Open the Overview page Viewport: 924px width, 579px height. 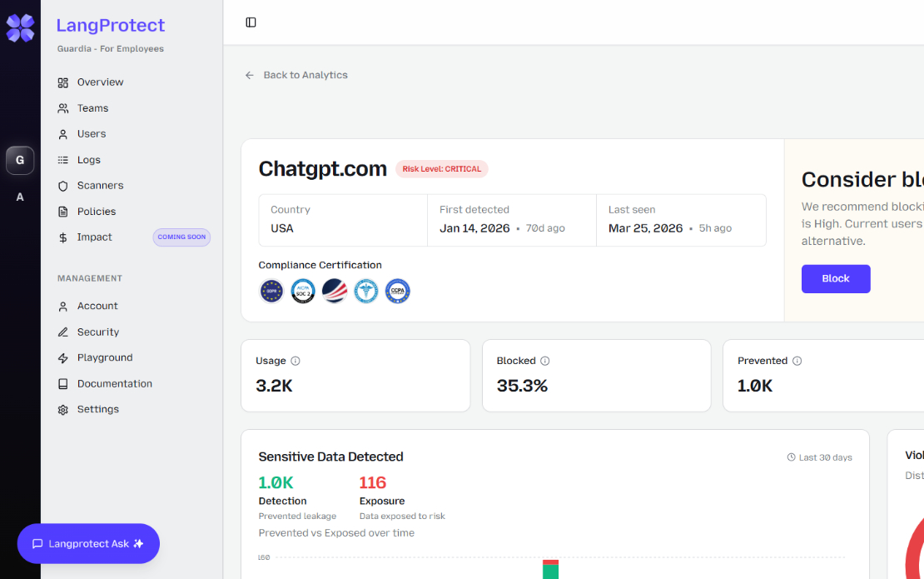(100, 82)
